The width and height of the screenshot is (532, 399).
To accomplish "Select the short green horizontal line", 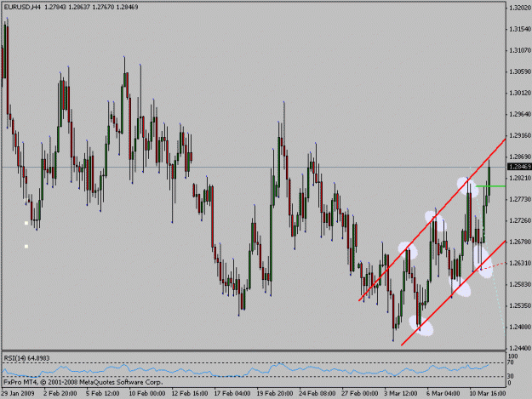I will pyautogui.click(x=490, y=186).
